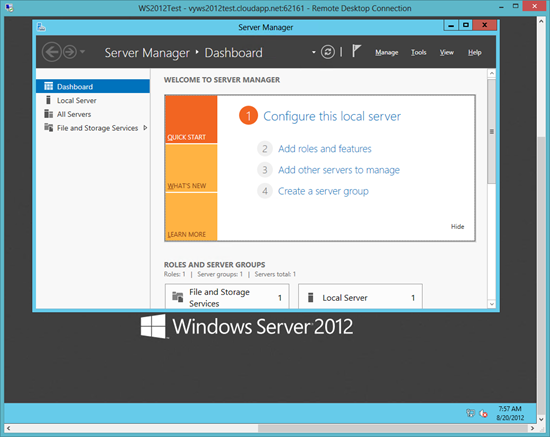The height and width of the screenshot is (437, 550).
Task: Open the Help menu
Action: (474, 53)
